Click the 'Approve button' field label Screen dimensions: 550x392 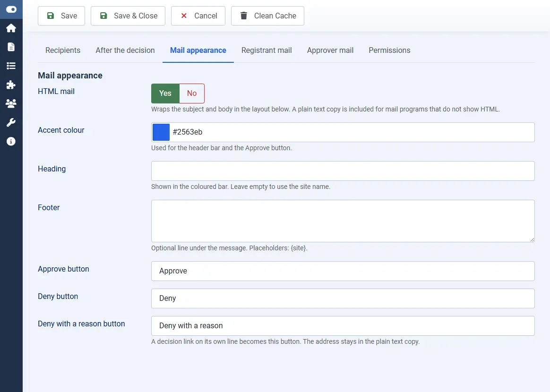[63, 269]
